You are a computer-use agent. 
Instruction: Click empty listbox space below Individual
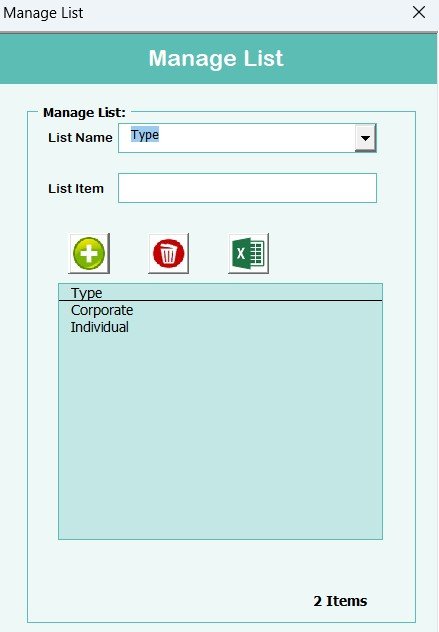[221, 435]
